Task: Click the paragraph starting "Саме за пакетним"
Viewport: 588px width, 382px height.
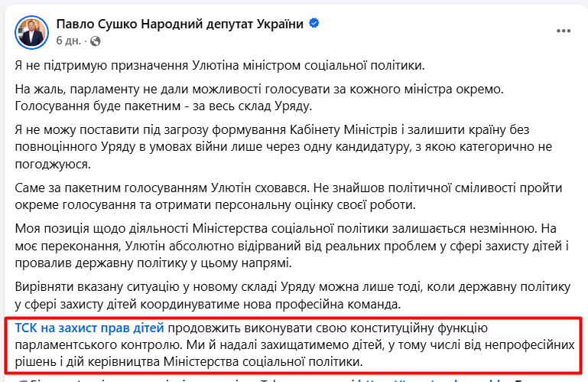Action: click(x=288, y=196)
